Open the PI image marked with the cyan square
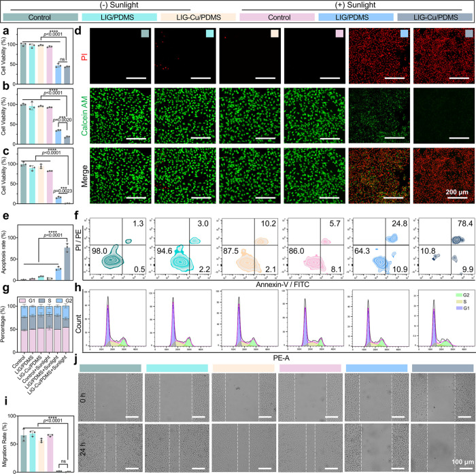The height and width of the screenshot is (474, 476). pos(185,56)
